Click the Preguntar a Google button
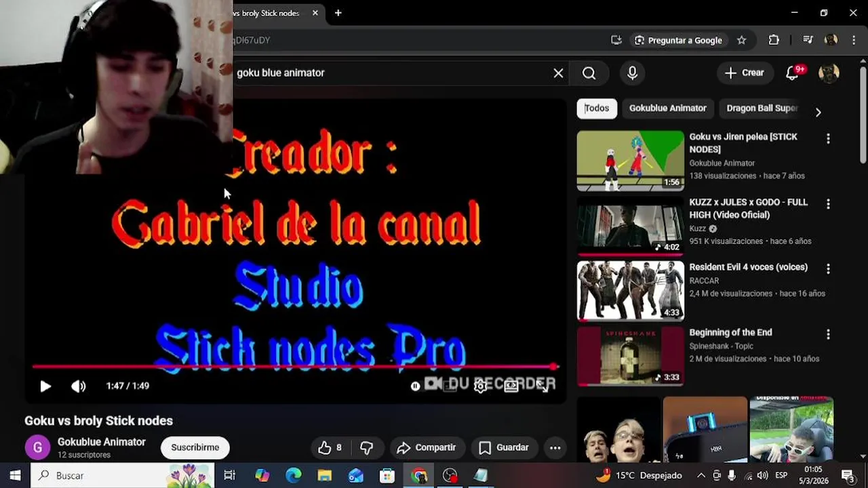Viewport: 868px width, 488px height. click(x=679, y=40)
